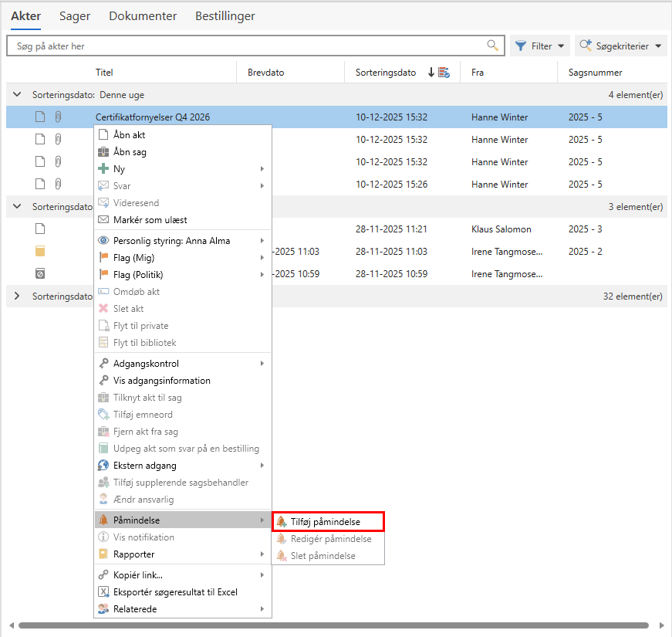Image resolution: width=672 pixels, height=637 pixels.
Task: Sort by the Brevdato column header
Action: [265, 73]
